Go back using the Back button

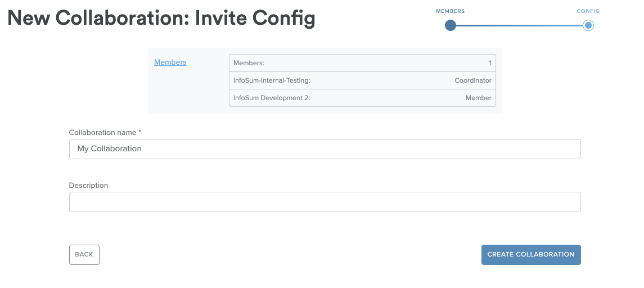84,255
